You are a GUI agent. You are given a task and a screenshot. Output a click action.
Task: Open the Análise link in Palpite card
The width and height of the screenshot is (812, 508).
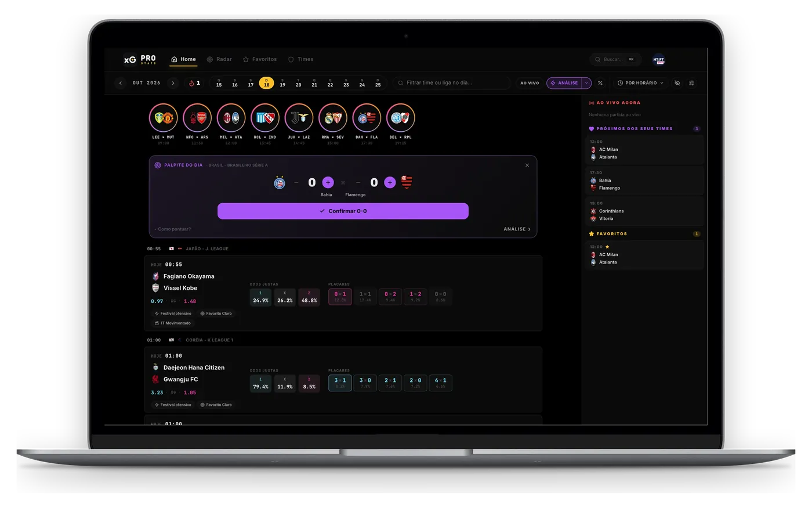pos(517,229)
